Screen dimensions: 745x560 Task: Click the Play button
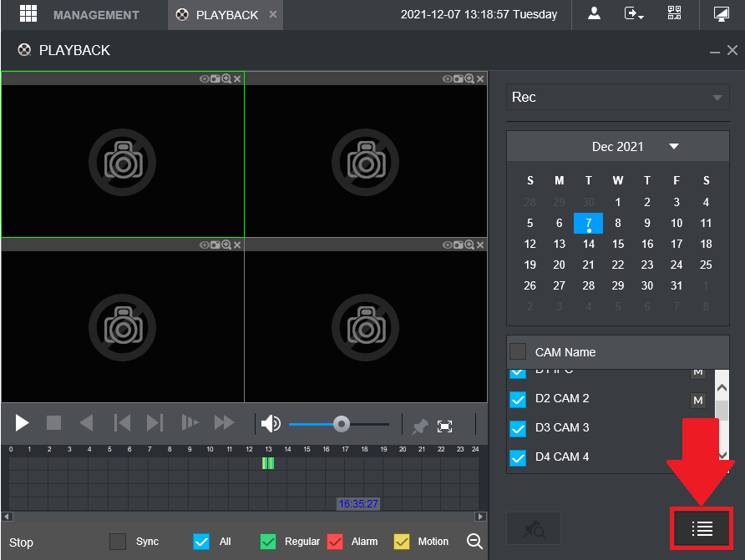[22, 423]
